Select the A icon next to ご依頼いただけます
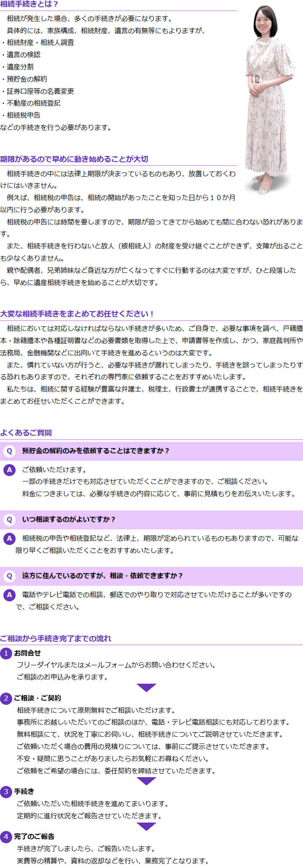 9,470
